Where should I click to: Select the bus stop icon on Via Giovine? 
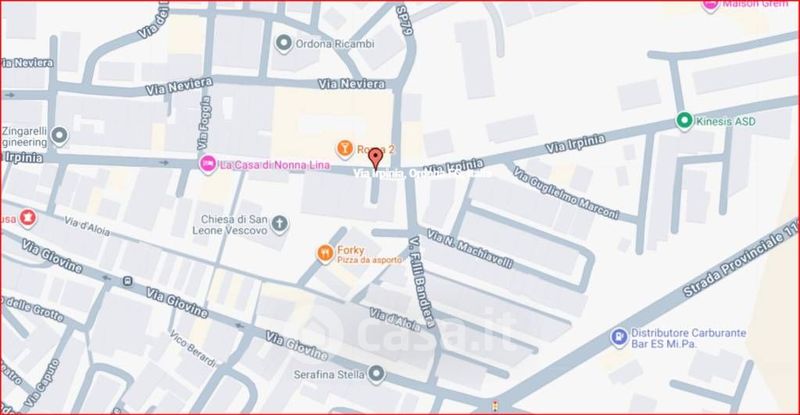(x=128, y=281)
